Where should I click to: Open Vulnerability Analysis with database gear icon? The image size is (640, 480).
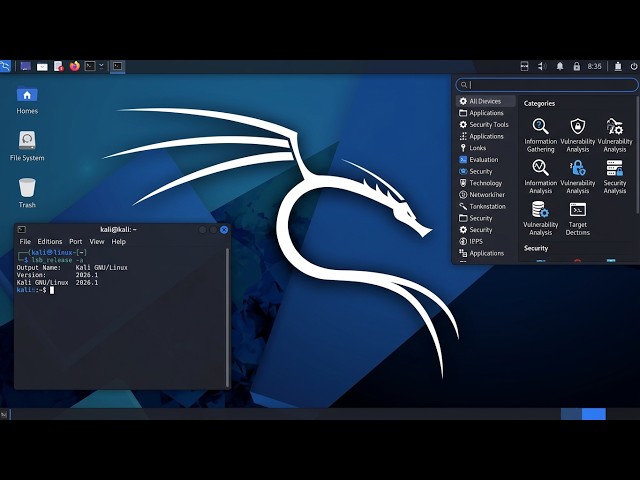pos(540,218)
